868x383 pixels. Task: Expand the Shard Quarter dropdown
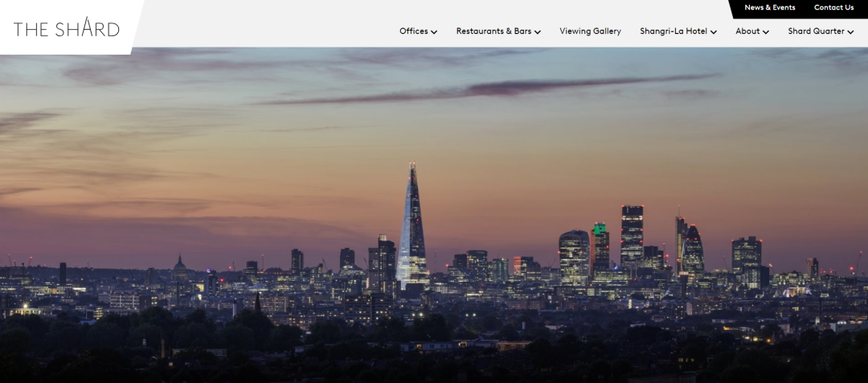[821, 31]
